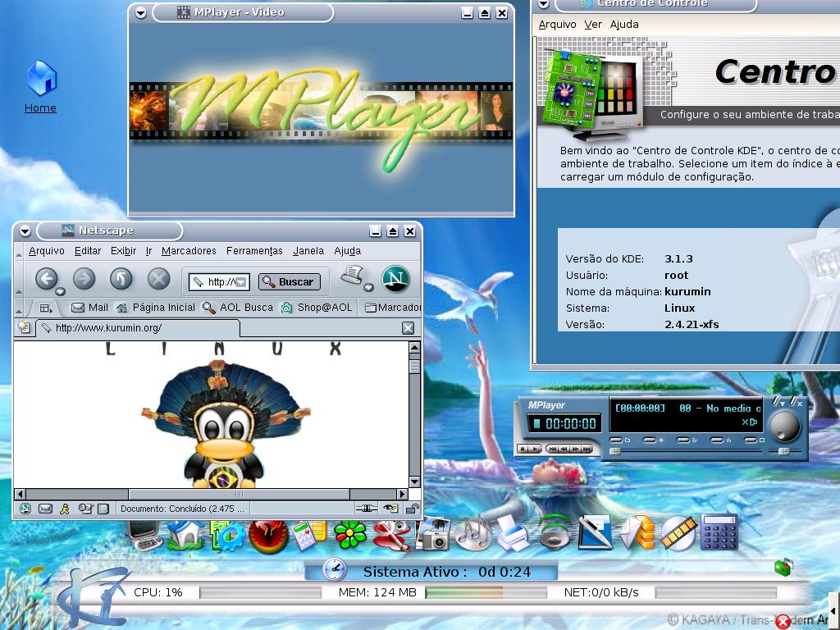Click the Buscar search button
This screenshot has height=630, width=840.
click(x=290, y=282)
